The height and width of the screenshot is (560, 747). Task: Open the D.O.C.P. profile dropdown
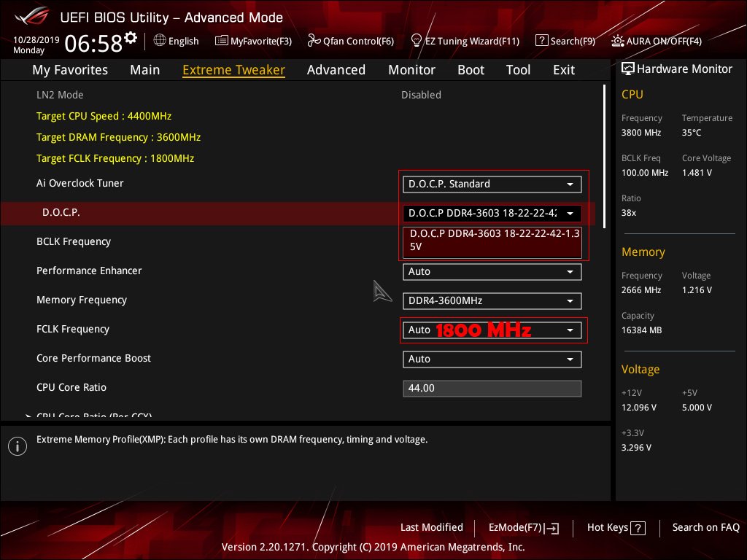[492, 214]
